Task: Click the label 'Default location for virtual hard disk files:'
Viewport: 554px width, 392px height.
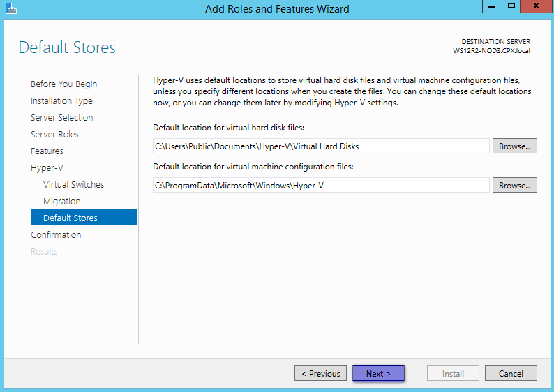Action: (x=229, y=128)
